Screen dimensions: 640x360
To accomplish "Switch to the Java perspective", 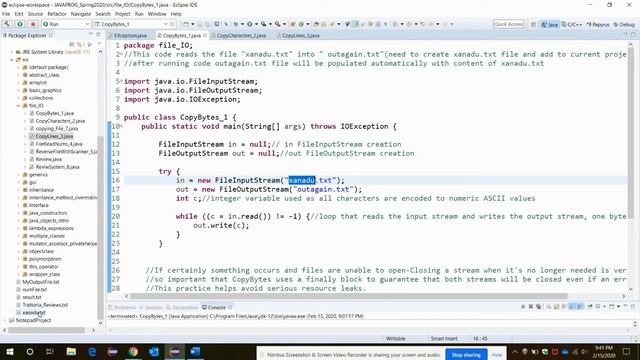I will coord(549,24).
